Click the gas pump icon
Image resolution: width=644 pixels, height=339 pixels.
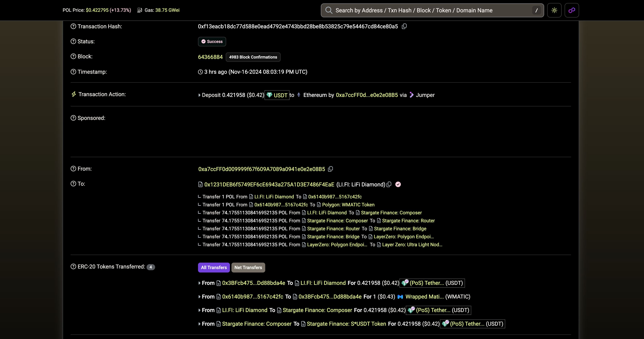point(140,10)
